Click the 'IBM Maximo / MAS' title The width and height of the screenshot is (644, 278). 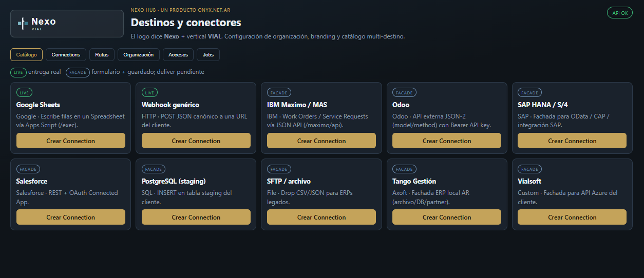tap(297, 105)
